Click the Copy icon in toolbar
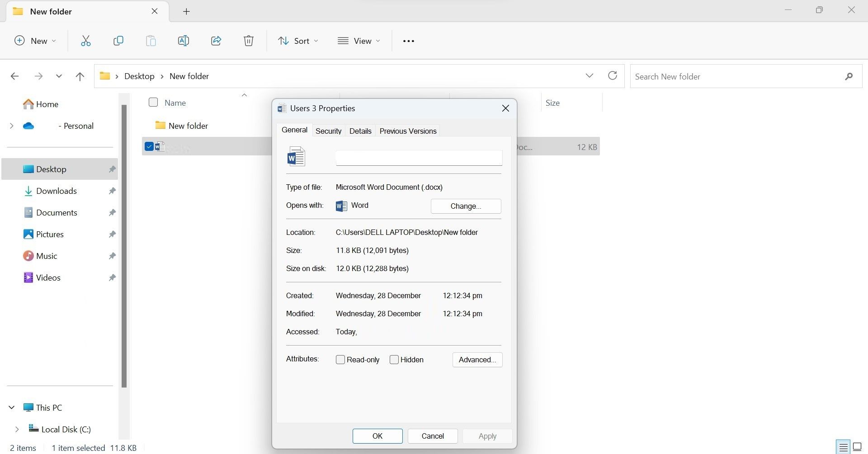This screenshot has width=868, height=454. [x=118, y=41]
